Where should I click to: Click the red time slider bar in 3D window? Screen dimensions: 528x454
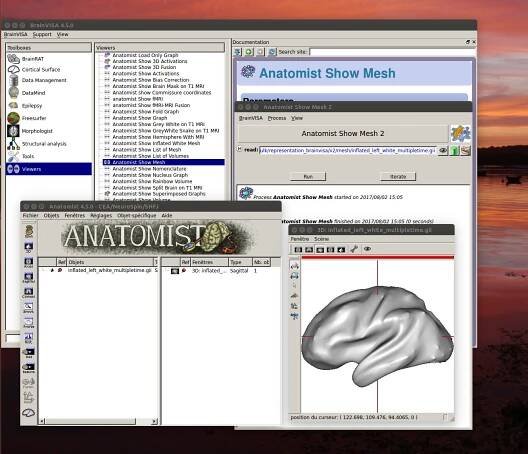click(x=377, y=258)
